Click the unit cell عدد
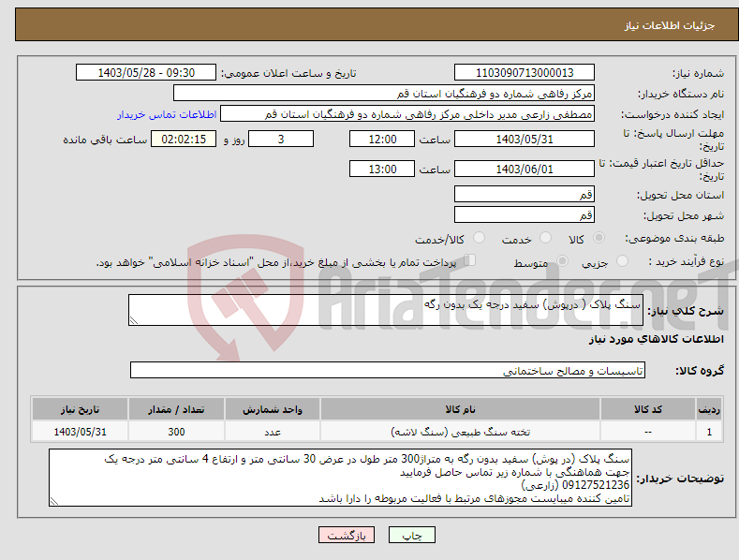Screen dimensions: 739x560 coord(273,432)
